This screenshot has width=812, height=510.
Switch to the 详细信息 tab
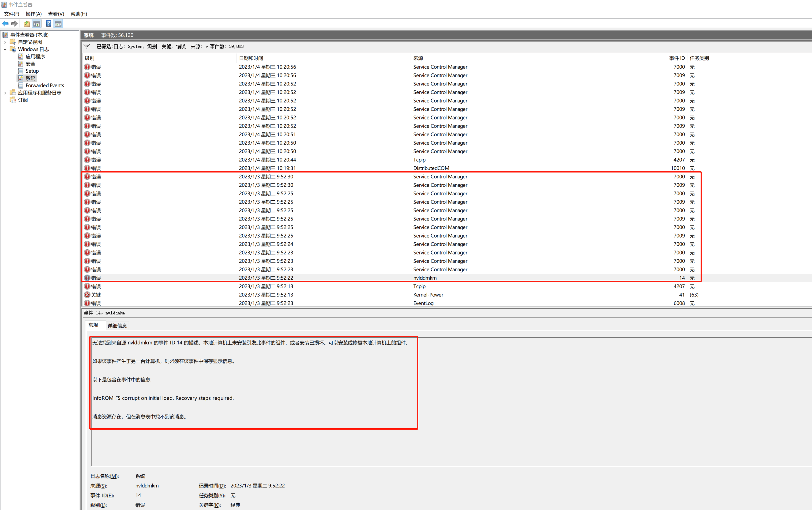(117, 325)
